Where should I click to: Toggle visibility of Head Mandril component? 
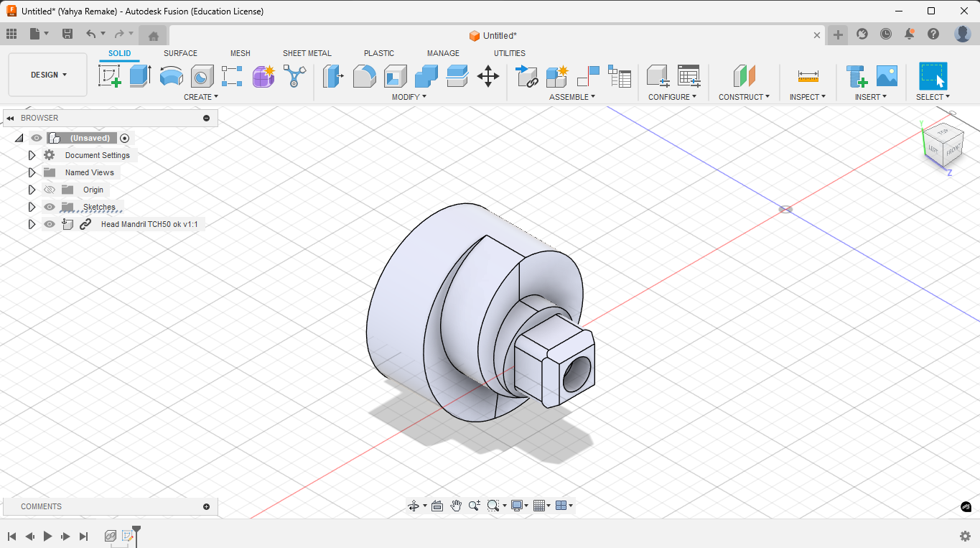(49, 224)
